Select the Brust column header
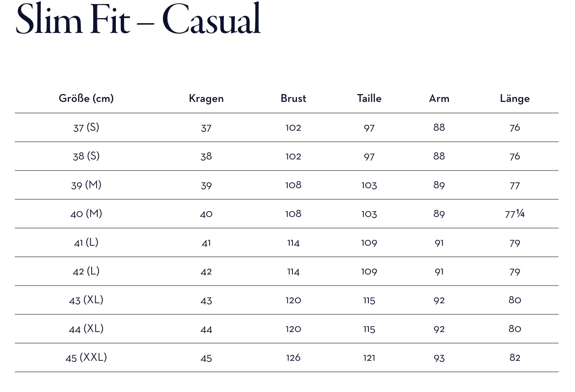The height and width of the screenshot is (392, 575). pos(293,98)
